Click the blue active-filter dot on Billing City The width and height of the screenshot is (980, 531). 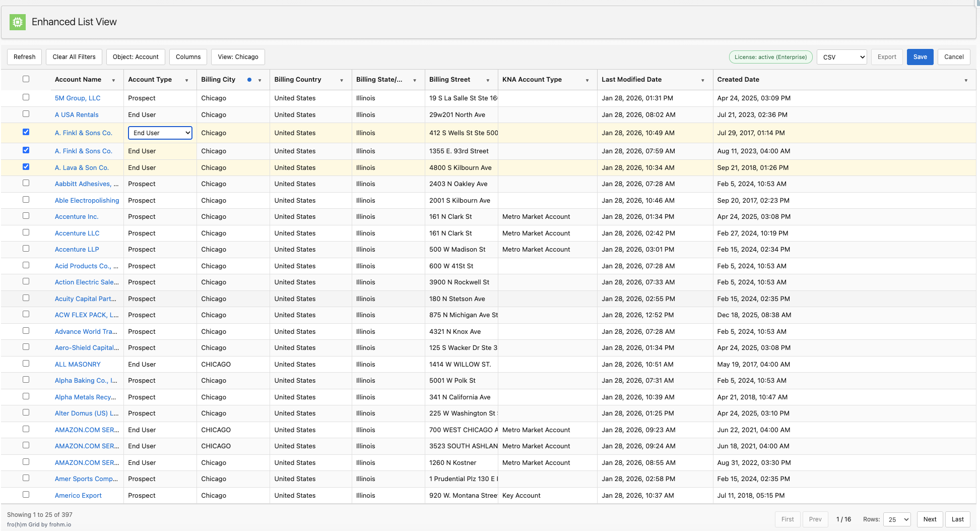tap(249, 79)
